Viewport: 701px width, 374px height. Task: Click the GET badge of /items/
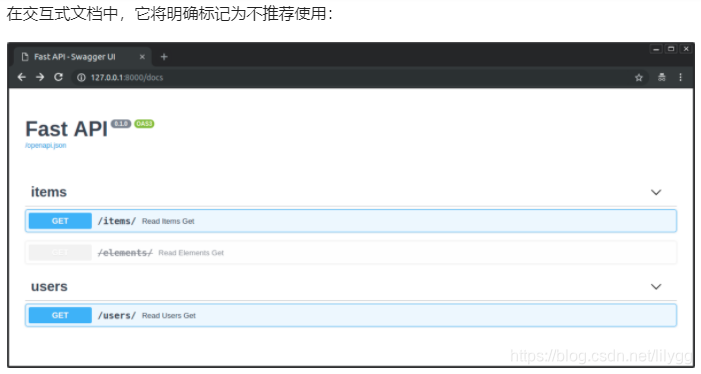pyautogui.click(x=60, y=221)
